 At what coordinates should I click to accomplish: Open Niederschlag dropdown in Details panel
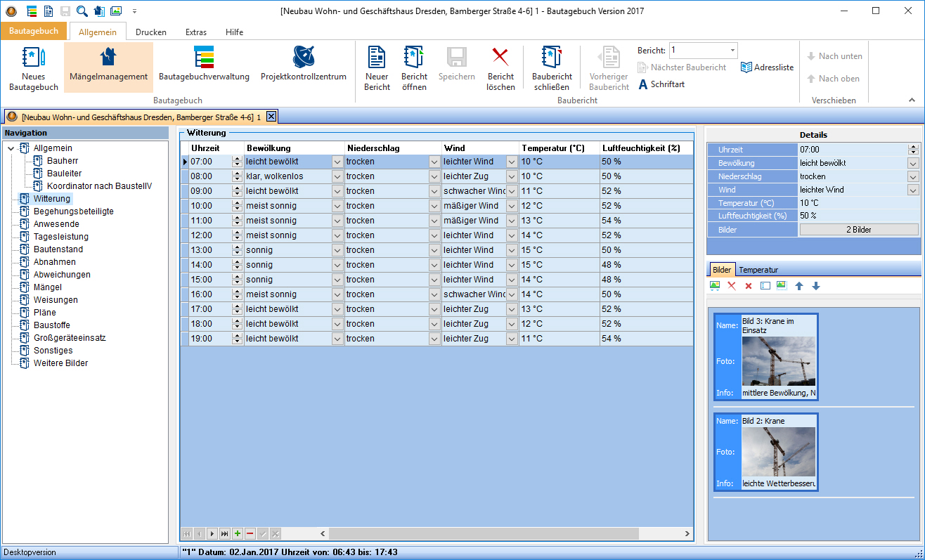[913, 176]
